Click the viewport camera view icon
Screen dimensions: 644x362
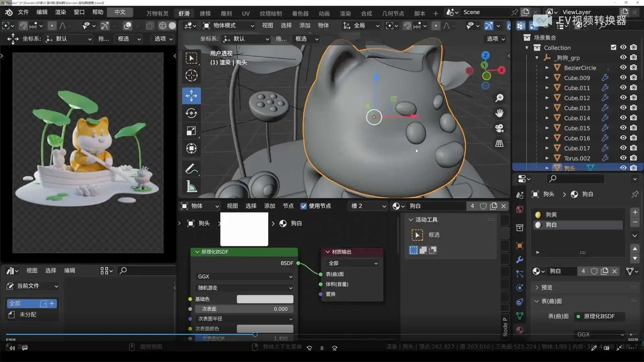[499, 128]
